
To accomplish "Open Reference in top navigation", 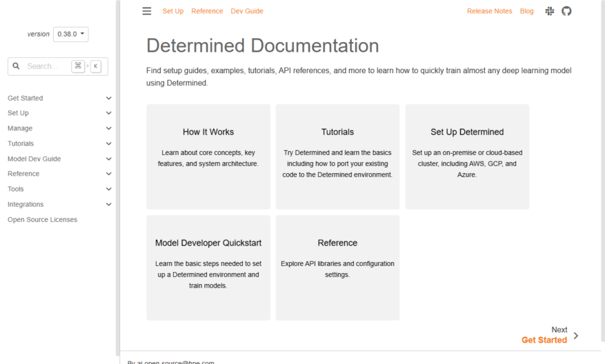I will pos(207,11).
